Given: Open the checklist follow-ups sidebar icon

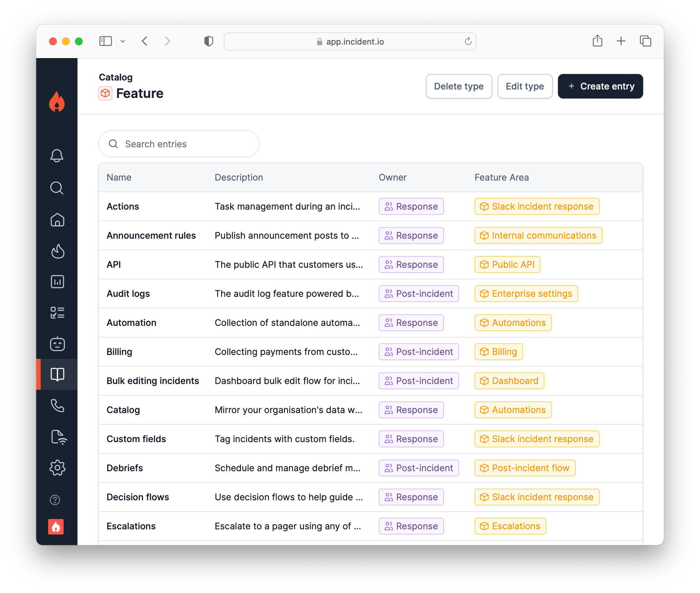Looking at the screenshot, I should pos(57,312).
